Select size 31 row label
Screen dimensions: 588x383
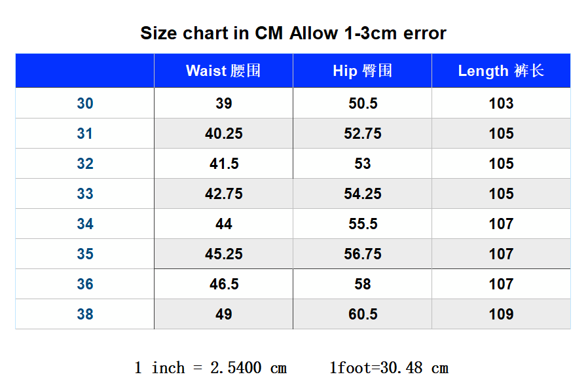(84, 134)
